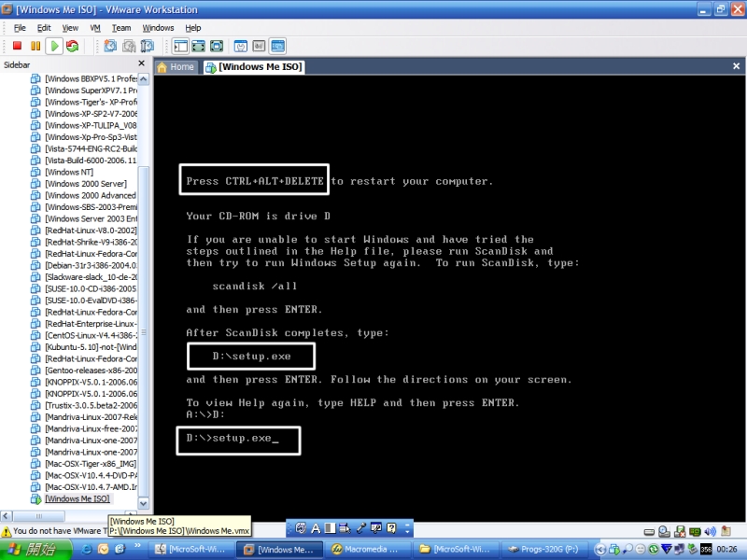Click the language bar microphone icon
This screenshot has height=560, width=747.
click(360, 528)
